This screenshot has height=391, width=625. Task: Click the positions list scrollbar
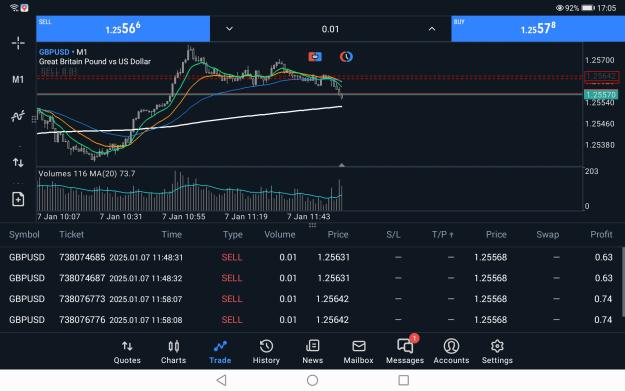pos(623,282)
